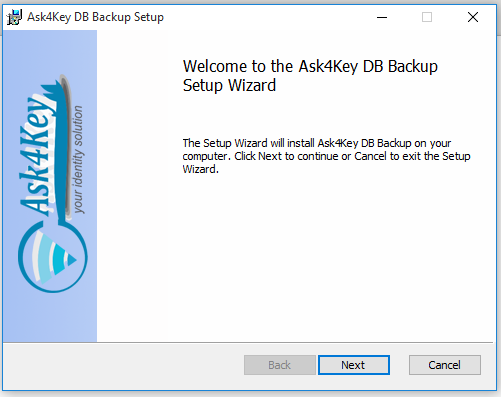501x397 pixels.
Task: Minimize the Ask4Key DB Backup Setup window
Action: click(x=382, y=17)
